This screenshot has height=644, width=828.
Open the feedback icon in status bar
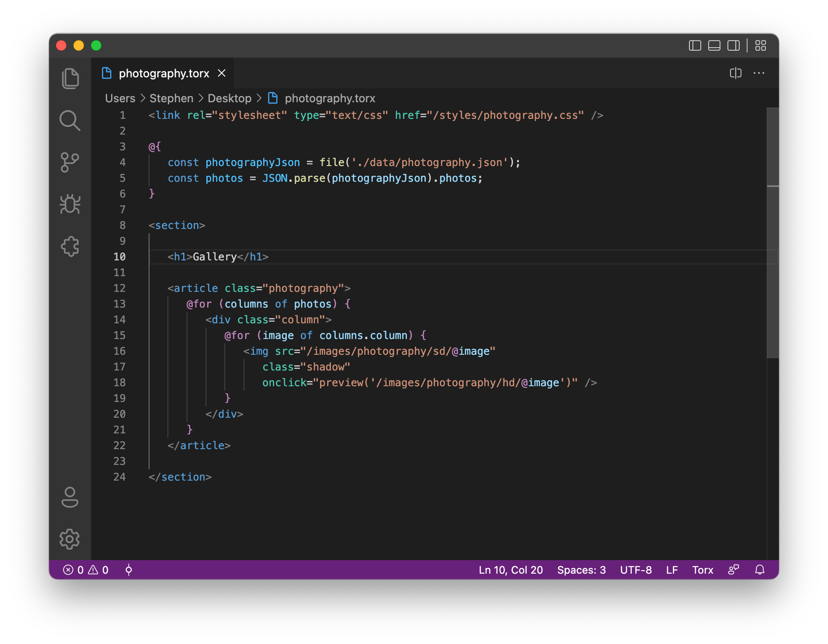[x=734, y=570]
